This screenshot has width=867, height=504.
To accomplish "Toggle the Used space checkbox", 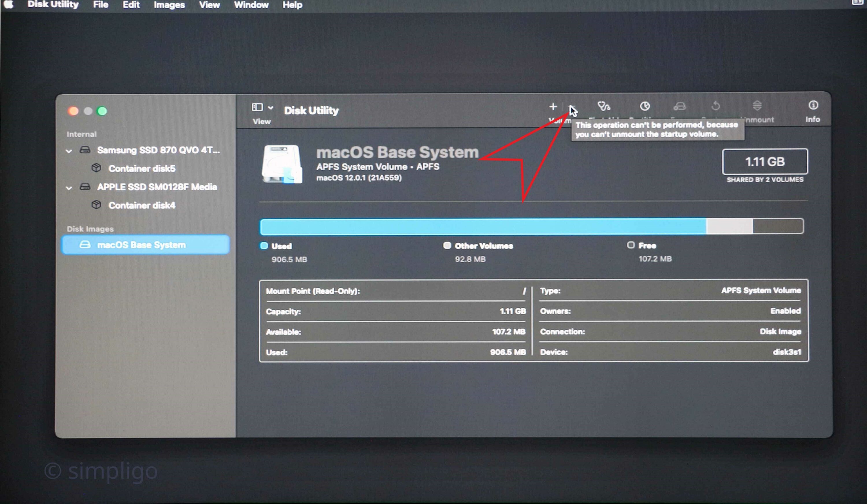I will click(265, 246).
